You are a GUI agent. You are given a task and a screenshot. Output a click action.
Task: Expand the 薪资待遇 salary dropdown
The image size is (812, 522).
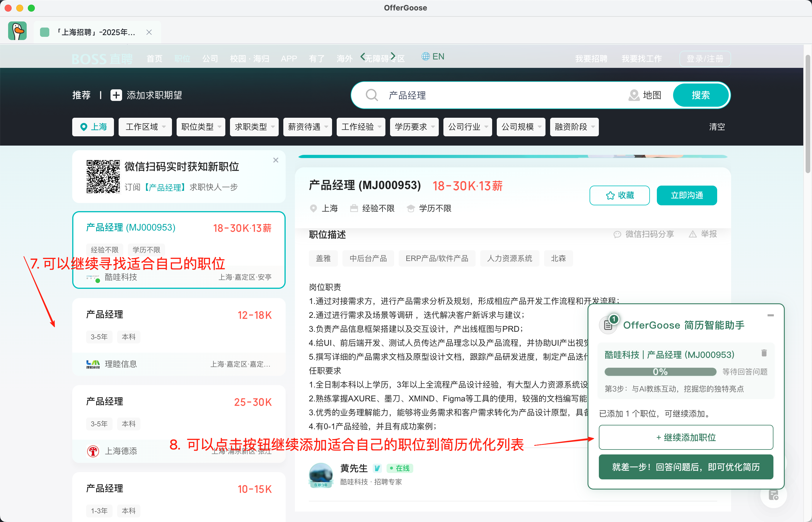click(307, 127)
